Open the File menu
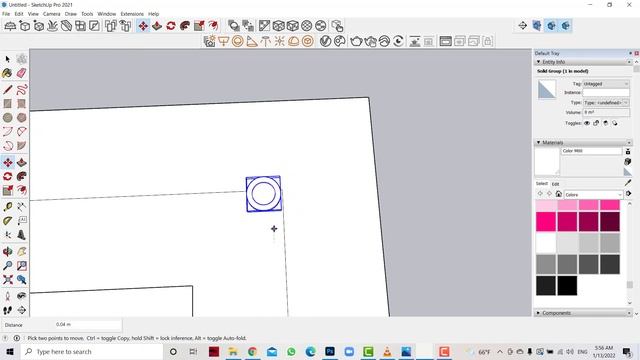This screenshot has height=360, width=640. (x=6, y=14)
